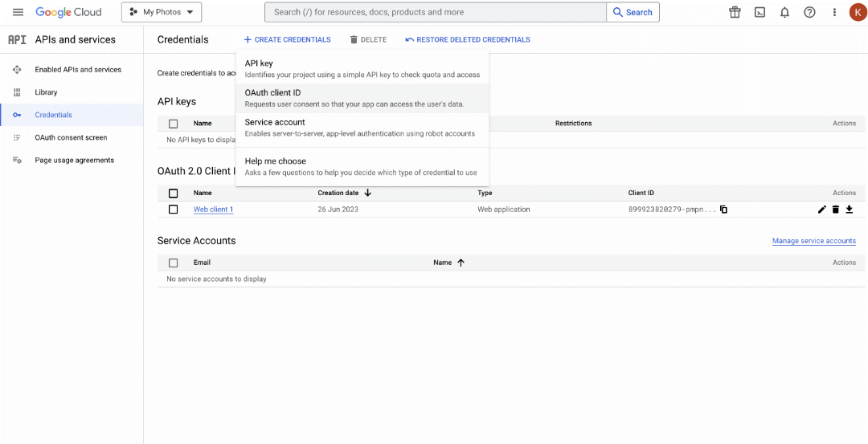The width and height of the screenshot is (868, 444).
Task: Tick the OAuth 2.0 clients header checkbox
Action: (174, 193)
